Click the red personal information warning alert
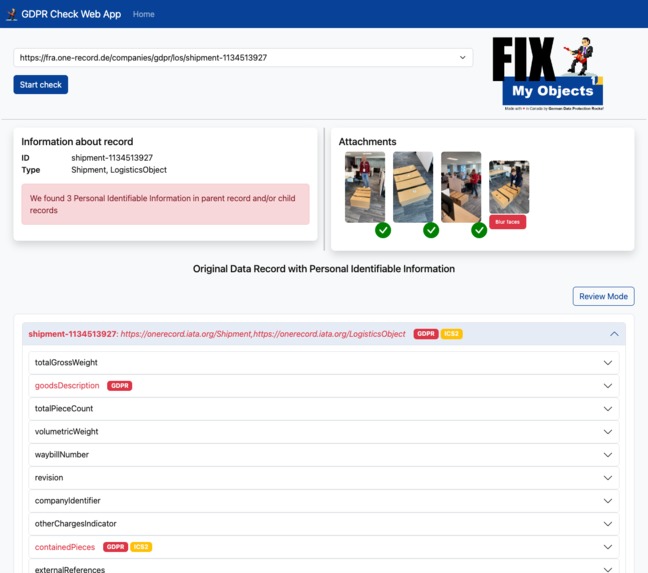 (165, 204)
